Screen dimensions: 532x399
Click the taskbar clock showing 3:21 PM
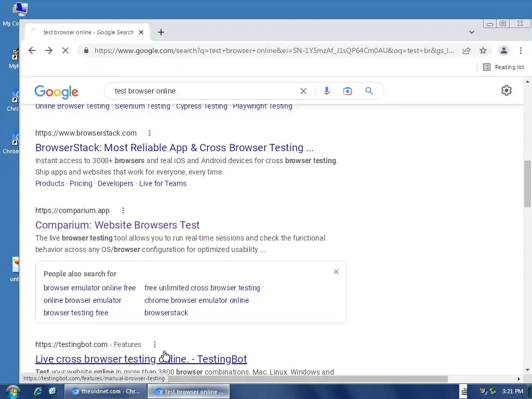pyautogui.click(x=513, y=391)
